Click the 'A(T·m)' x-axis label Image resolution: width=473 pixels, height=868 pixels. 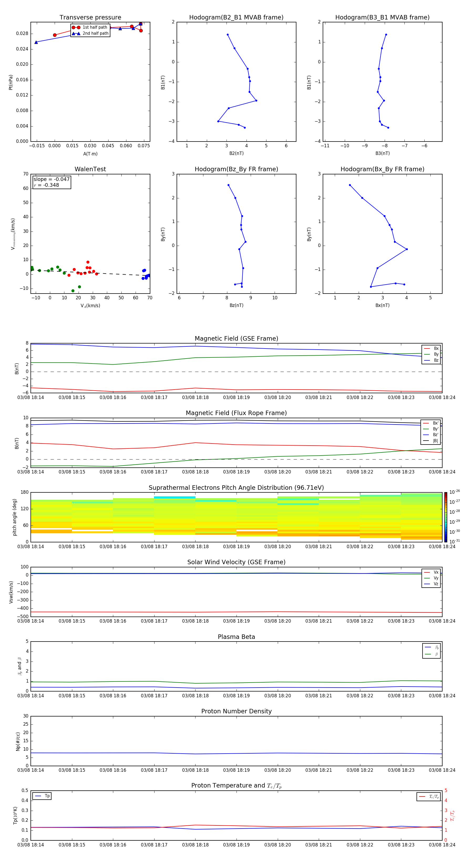coord(90,154)
